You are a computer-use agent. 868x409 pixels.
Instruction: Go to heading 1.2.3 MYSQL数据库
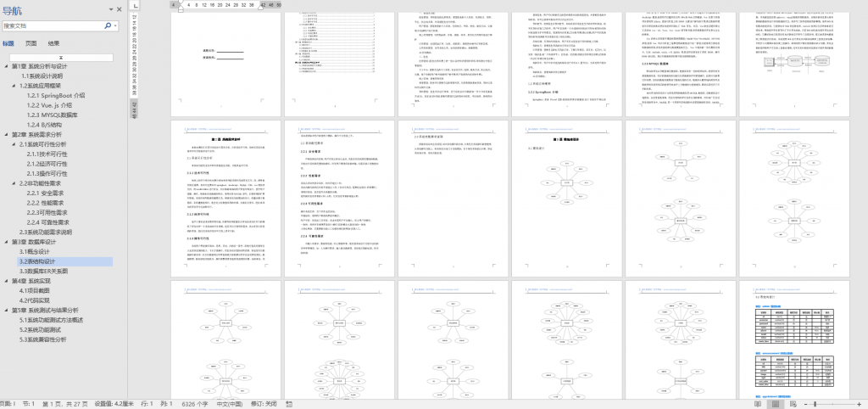52,115
